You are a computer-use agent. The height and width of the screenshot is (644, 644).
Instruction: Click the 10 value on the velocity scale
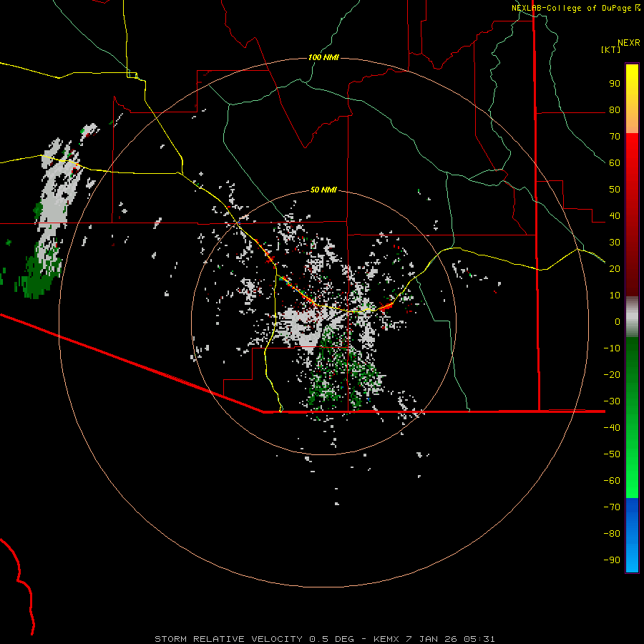click(615, 296)
